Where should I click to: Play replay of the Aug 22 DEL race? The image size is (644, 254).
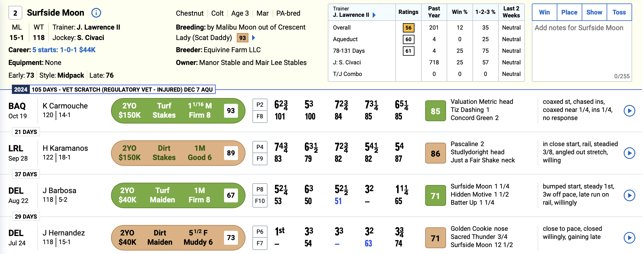pyautogui.click(x=630, y=195)
